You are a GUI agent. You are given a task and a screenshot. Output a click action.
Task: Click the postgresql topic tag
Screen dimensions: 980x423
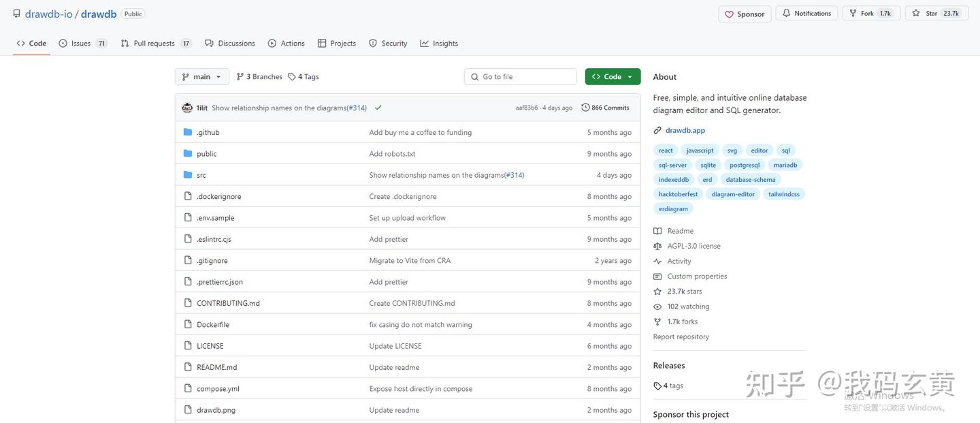[744, 165]
